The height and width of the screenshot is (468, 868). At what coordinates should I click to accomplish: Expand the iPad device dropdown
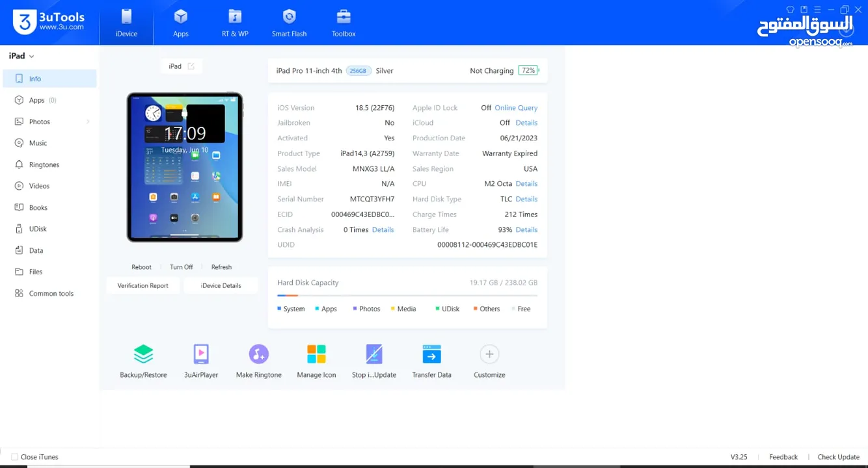pyautogui.click(x=21, y=56)
